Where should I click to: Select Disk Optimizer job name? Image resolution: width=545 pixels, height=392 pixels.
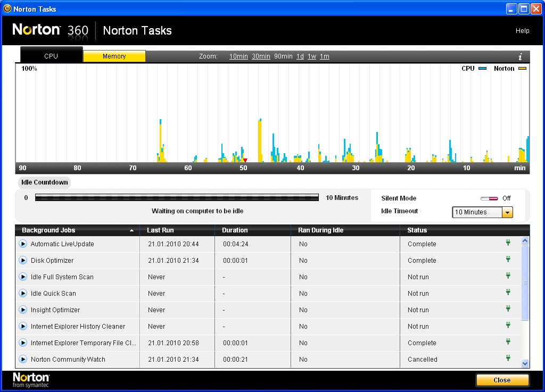(52, 261)
